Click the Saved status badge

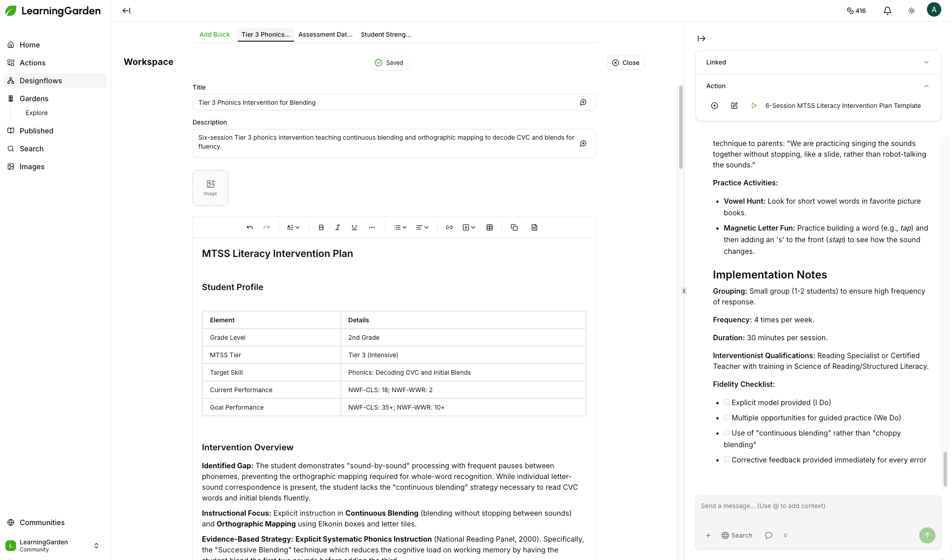coord(389,63)
